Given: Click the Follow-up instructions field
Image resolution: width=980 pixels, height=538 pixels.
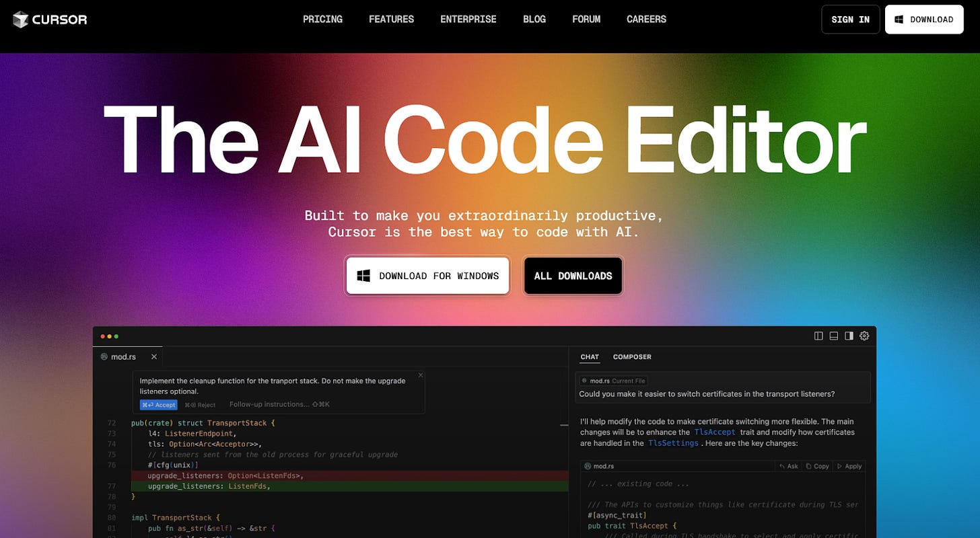Looking at the screenshot, I should tap(279, 404).
